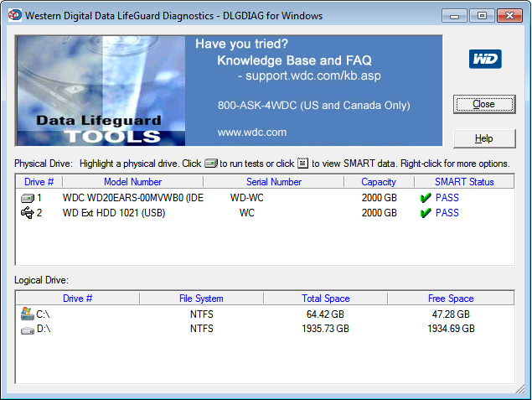Click the WD logo icon
532x400 pixels.
coord(485,59)
